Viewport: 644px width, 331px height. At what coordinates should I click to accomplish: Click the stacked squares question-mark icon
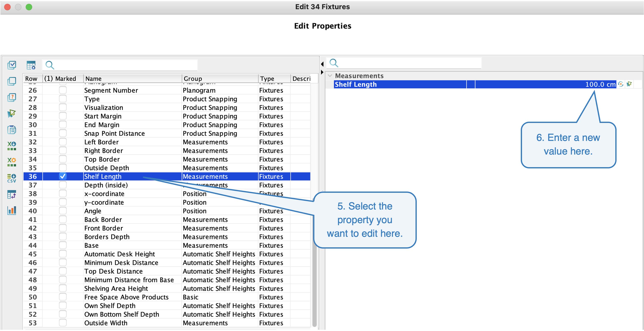[x=12, y=97]
